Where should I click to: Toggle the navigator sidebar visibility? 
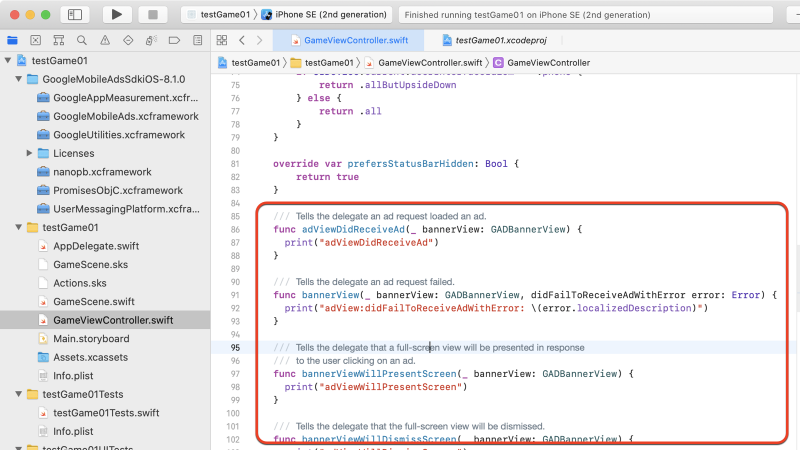(x=74, y=14)
